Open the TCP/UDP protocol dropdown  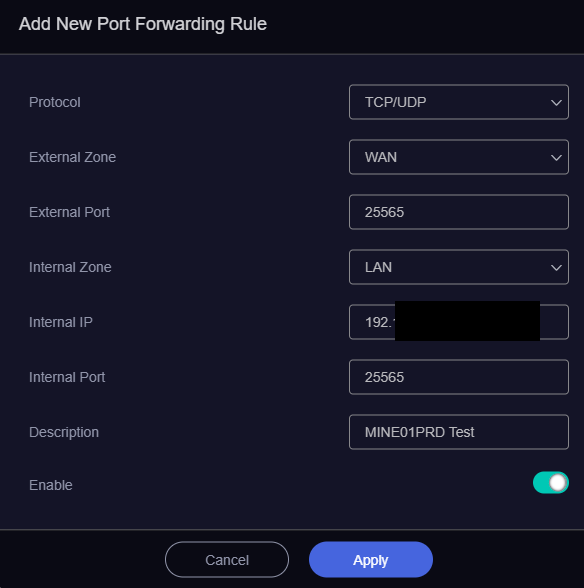[x=459, y=102]
